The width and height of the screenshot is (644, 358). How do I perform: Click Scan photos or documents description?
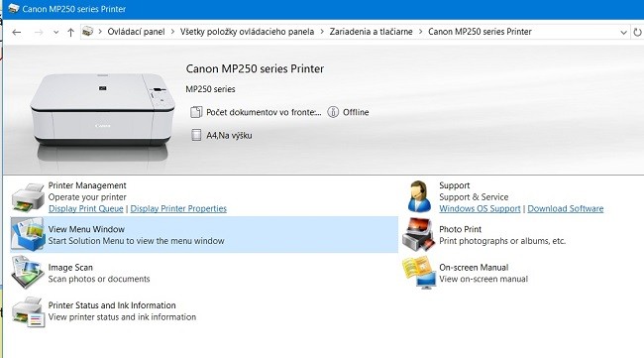[x=99, y=279]
